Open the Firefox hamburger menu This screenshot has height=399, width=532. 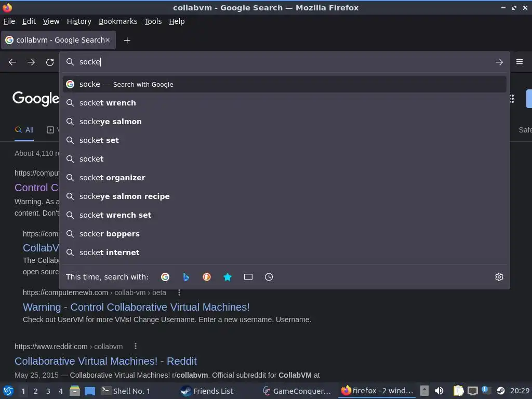pos(520,62)
